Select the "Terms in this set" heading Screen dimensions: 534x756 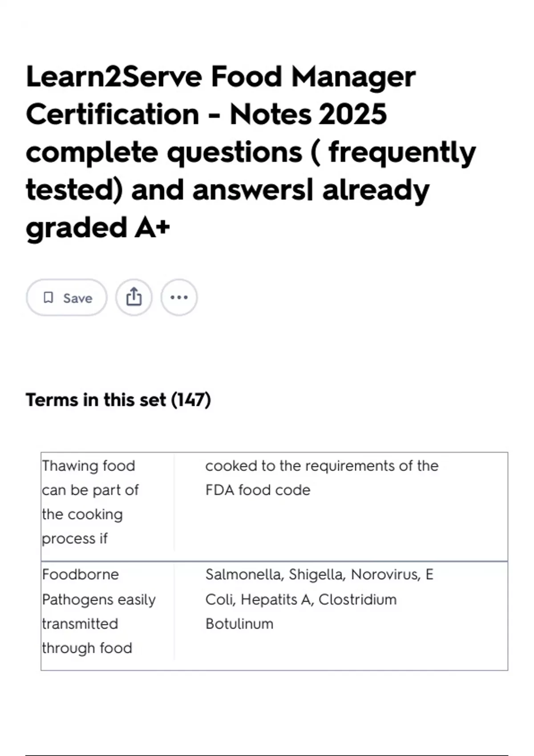pos(96,400)
